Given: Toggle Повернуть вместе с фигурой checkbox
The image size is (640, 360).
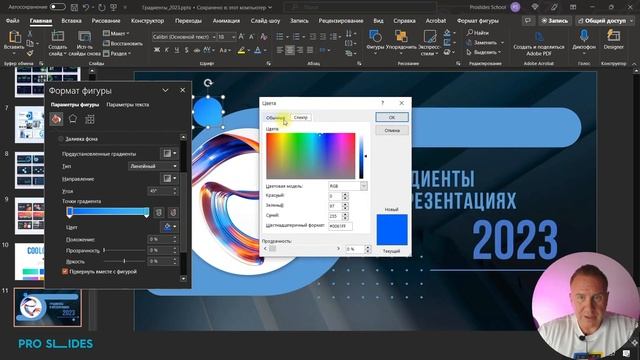Looking at the screenshot, I should click(65, 271).
